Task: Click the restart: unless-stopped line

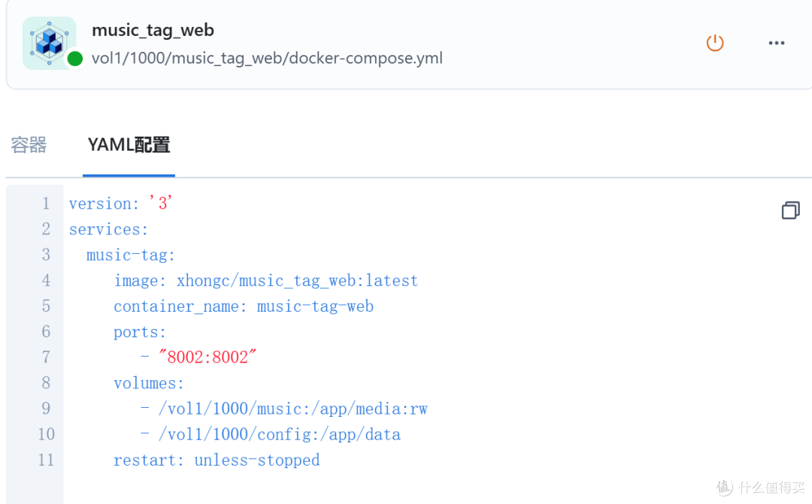Action: (217, 460)
